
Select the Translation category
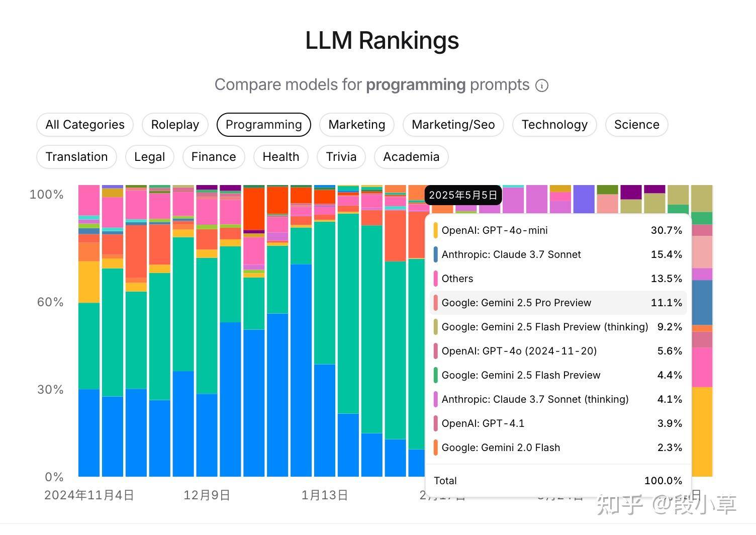76,157
